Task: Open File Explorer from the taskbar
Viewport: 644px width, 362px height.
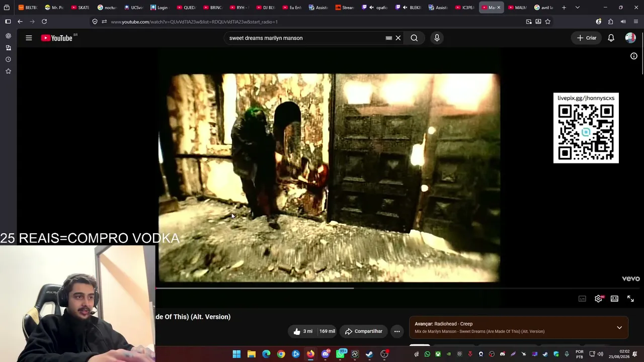Action: click(252, 354)
